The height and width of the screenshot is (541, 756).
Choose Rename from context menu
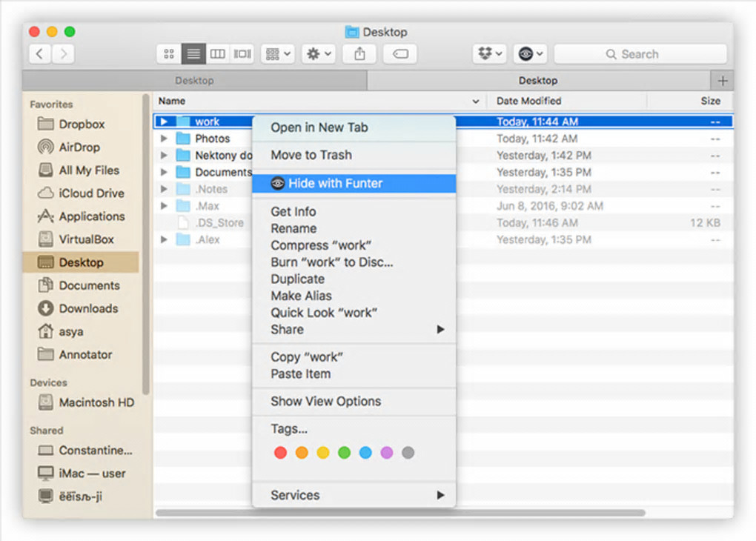point(354,228)
